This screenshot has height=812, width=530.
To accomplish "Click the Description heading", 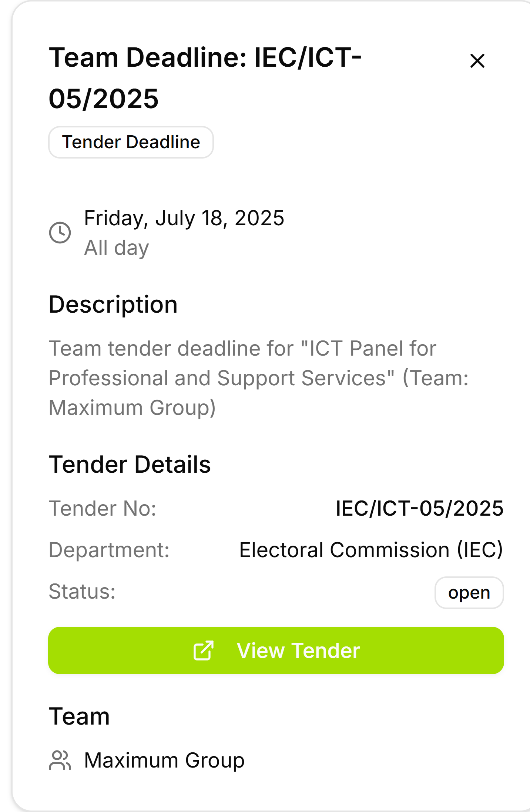I will 113,304.
